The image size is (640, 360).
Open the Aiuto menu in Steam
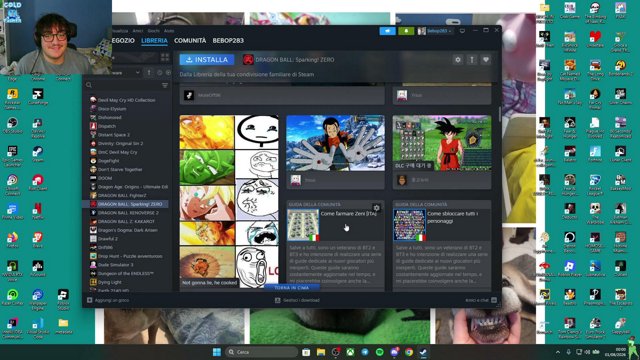[x=169, y=31]
